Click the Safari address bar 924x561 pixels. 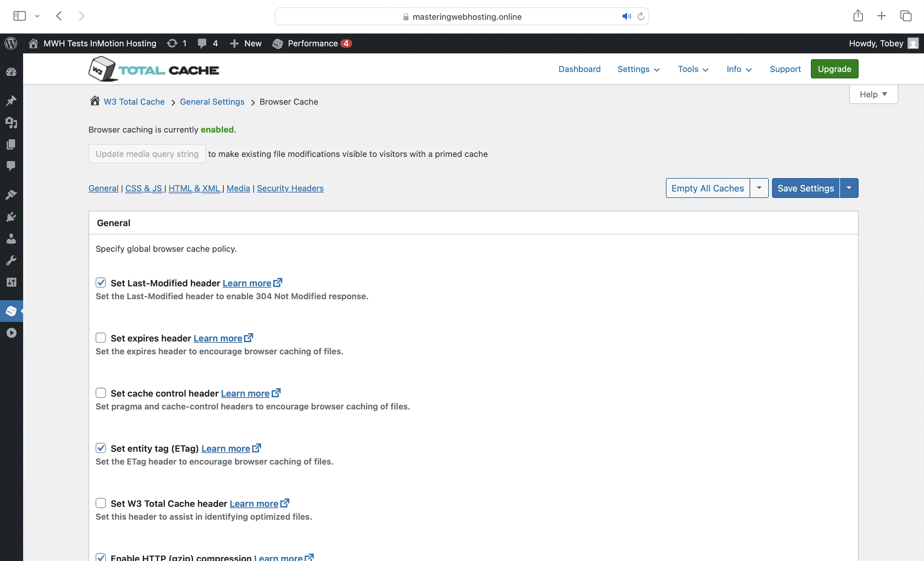coord(462,16)
